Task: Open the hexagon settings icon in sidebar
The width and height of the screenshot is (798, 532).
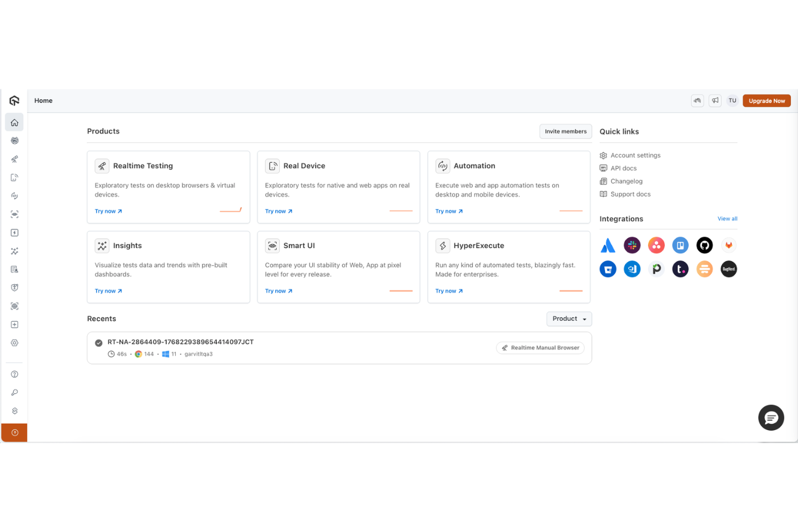Action: (15, 343)
